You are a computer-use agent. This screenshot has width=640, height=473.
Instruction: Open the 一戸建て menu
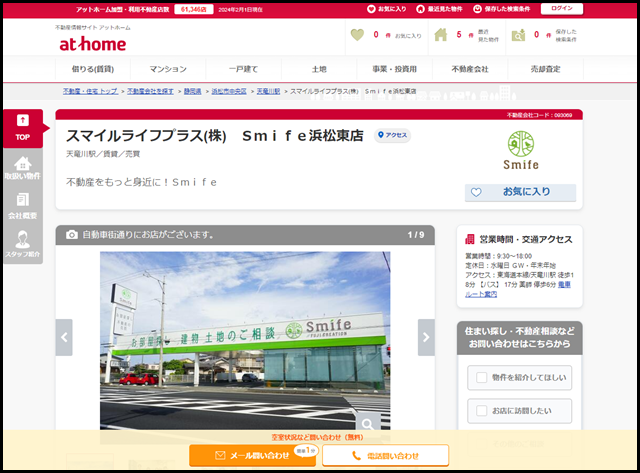coord(244,69)
